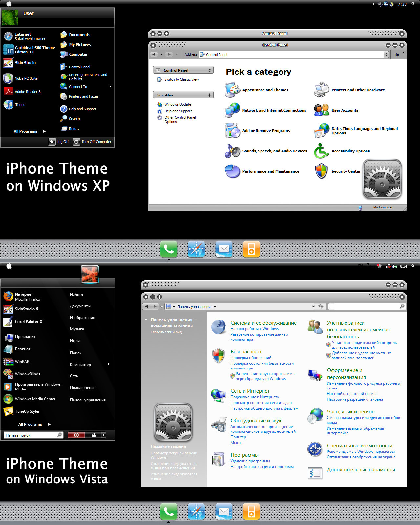Open Проводник file explorer

[19, 337]
